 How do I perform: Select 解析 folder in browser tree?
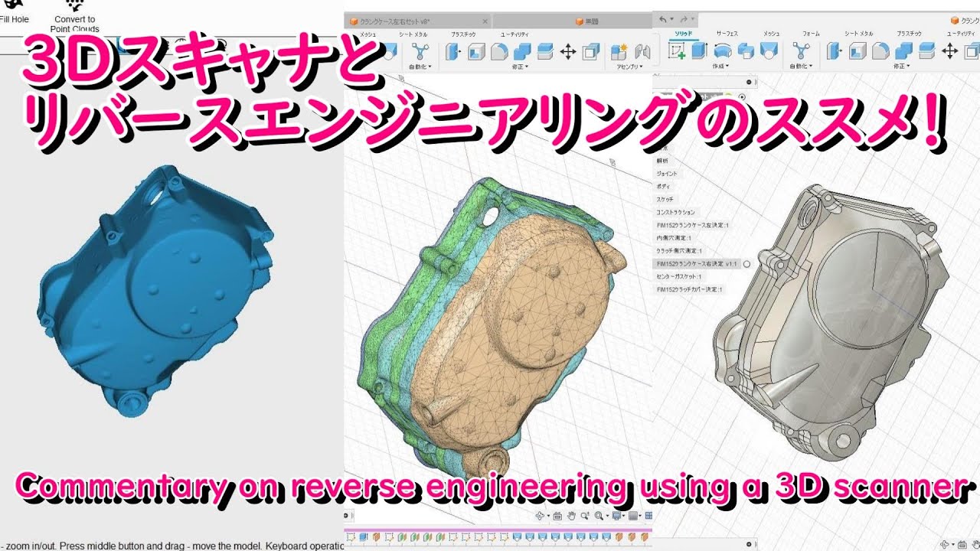(662, 161)
